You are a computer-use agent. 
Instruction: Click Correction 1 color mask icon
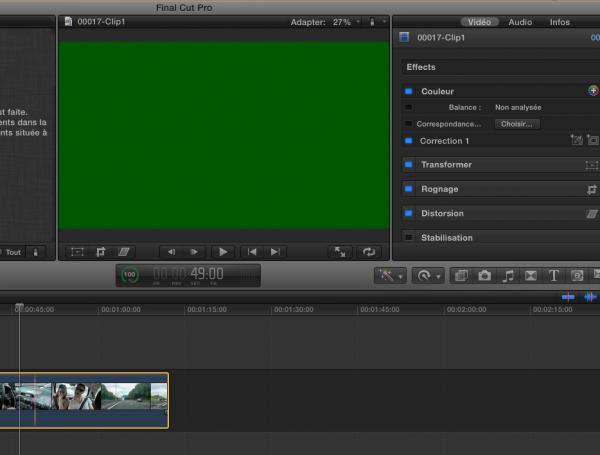pyautogui.click(x=576, y=140)
